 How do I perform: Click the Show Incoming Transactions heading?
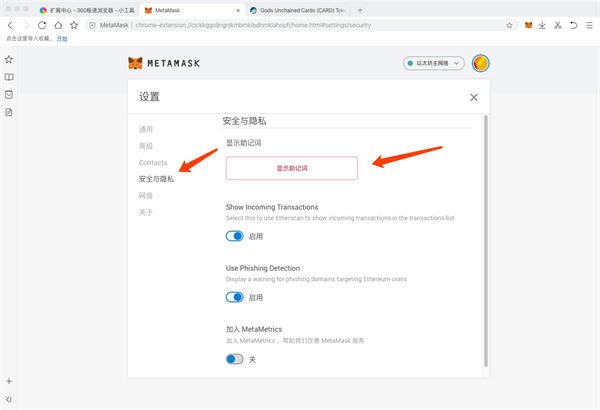coord(272,207)
